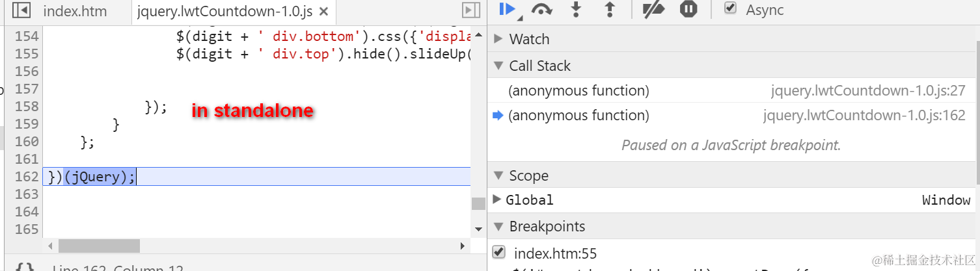Click the pretty print braces icon

(25, 267)
